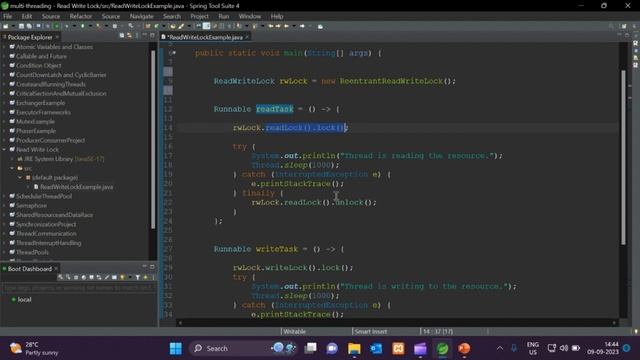Close the Package Explorer view
The height and width of the screenshot is (360, 640).
click(x=57, y=37)
